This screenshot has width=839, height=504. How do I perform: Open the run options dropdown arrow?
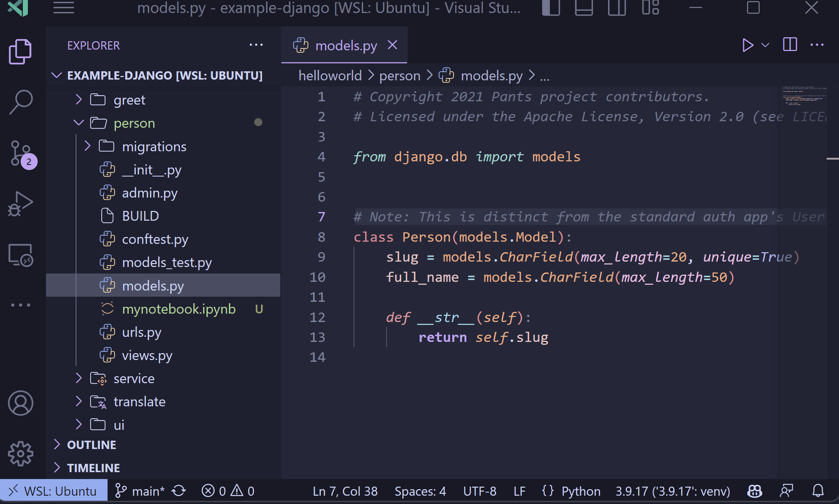point(765,45)
